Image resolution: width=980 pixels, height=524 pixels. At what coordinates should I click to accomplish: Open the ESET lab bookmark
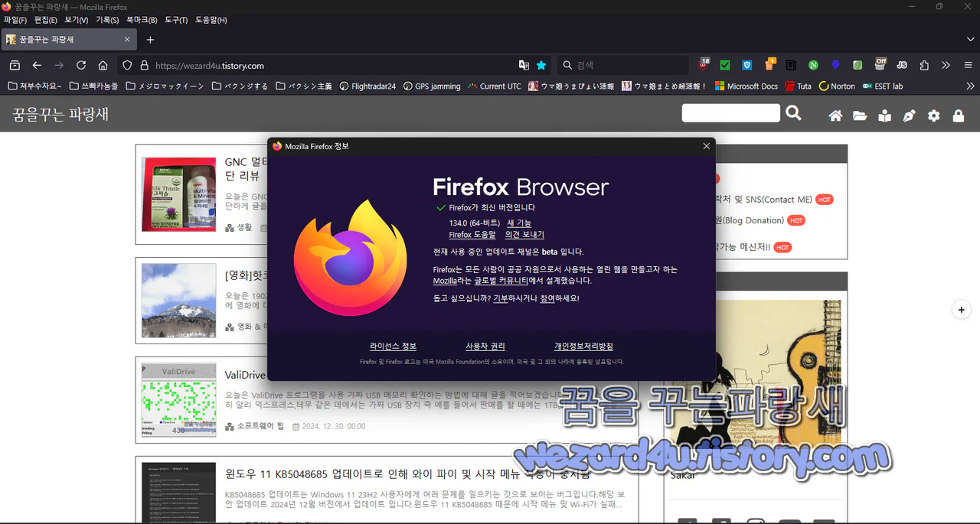883,86
